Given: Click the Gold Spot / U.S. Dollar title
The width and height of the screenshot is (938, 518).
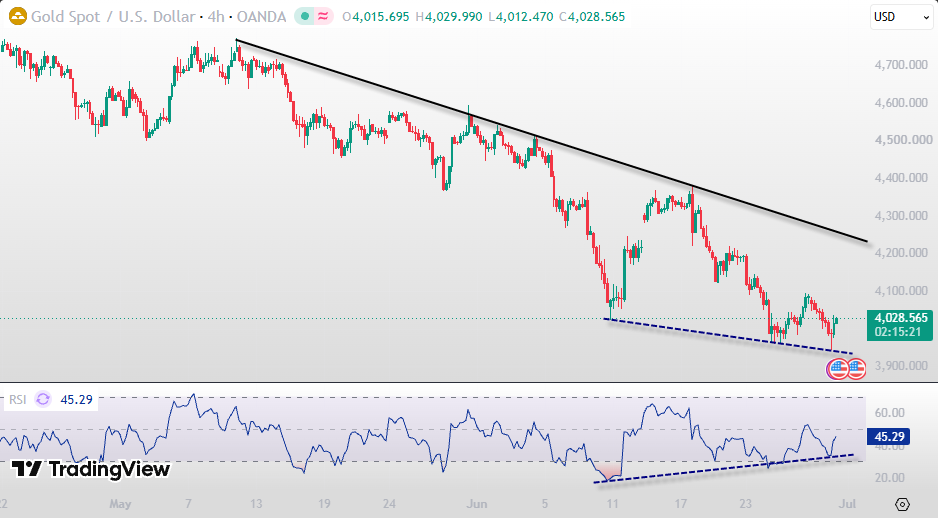Looking at the screenshot, I should [113, 17].
